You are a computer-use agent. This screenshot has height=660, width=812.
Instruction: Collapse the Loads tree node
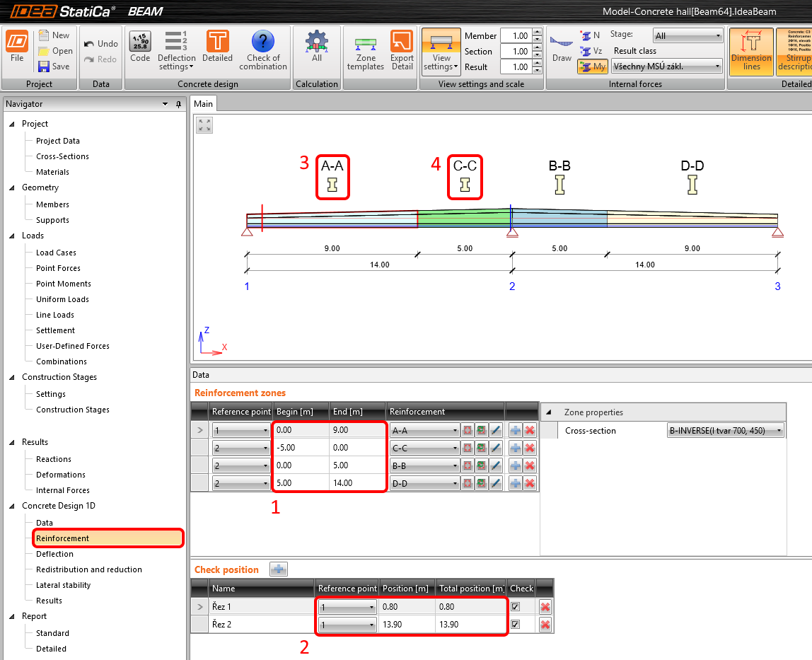tap(11, 236)
